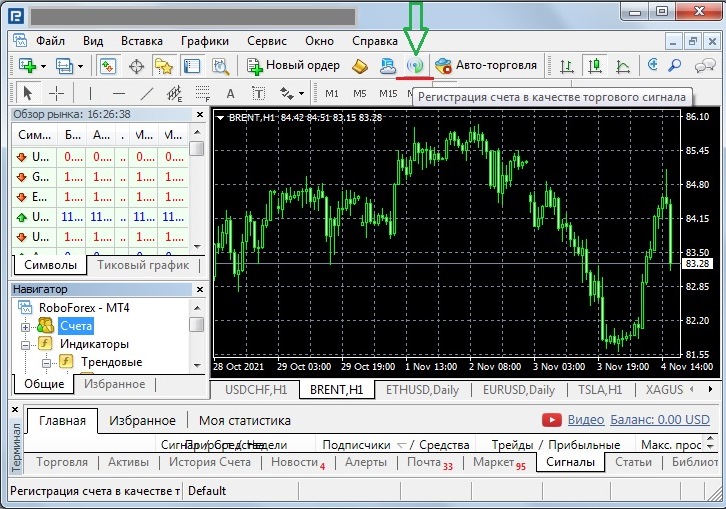Open the new chart dropdown arrow

pyautogui.click(x=43, y=66)
